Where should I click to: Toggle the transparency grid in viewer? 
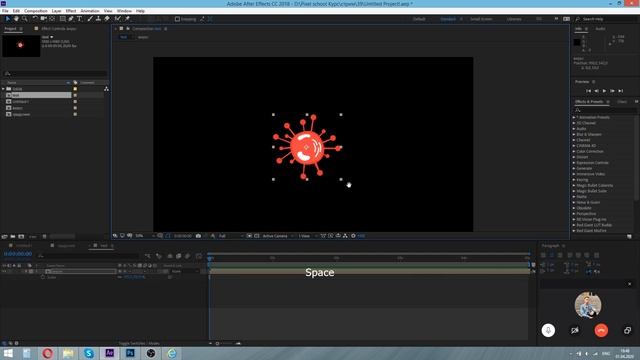click(257, 236)
